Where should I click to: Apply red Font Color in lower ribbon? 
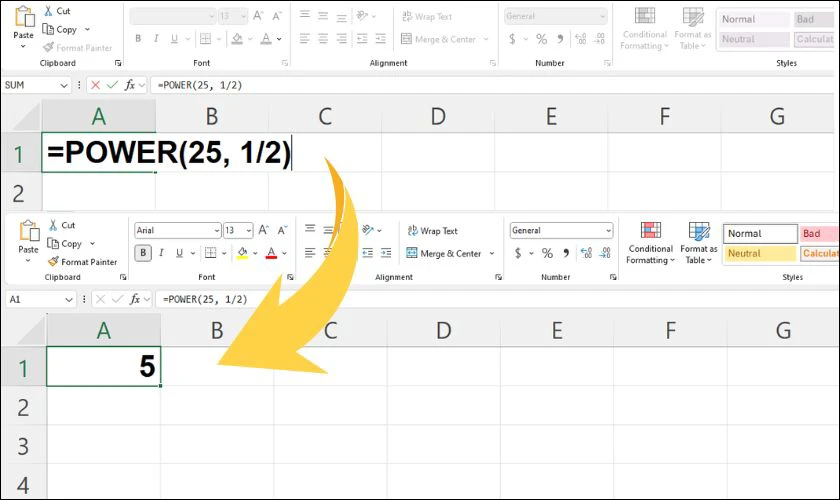pos(271,252)
